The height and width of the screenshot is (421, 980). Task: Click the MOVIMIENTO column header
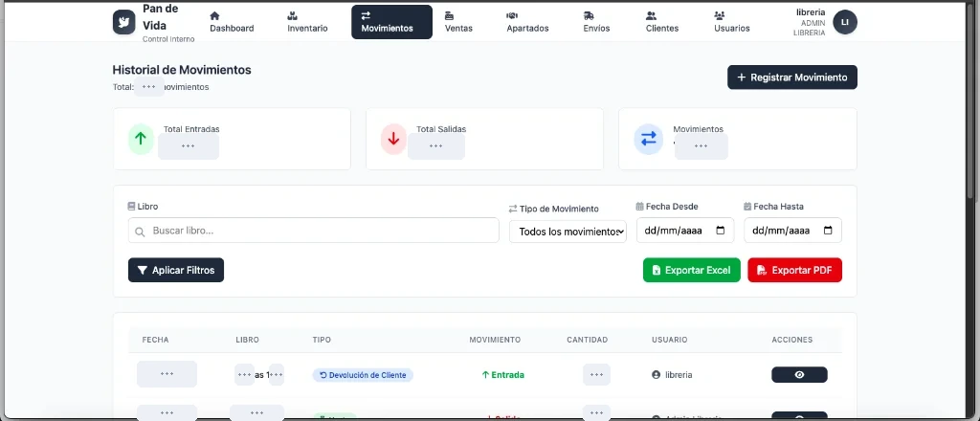495,340
